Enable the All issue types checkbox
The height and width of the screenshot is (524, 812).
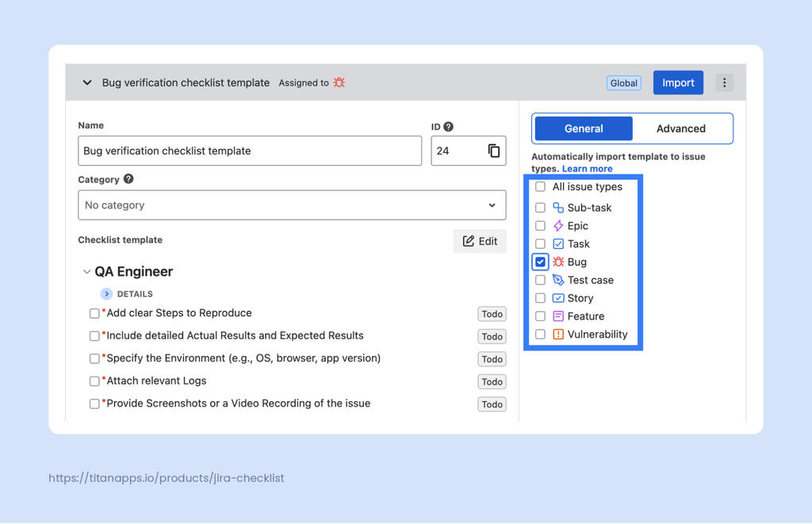pyautogui.click(x=540, y=187)
